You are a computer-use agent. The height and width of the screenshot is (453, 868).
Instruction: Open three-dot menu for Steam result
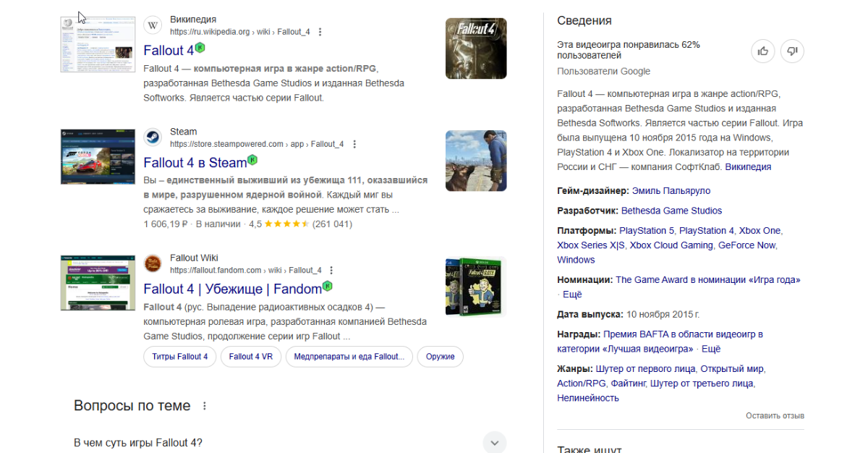tap(354, 144)
